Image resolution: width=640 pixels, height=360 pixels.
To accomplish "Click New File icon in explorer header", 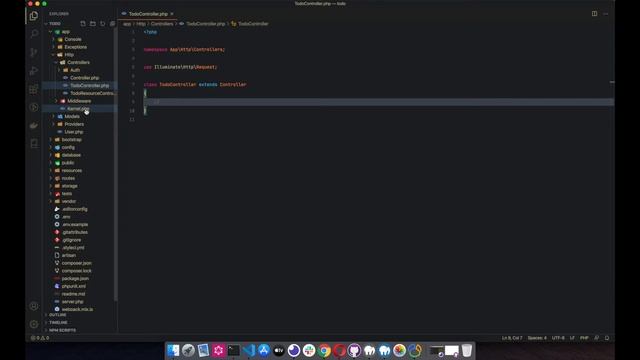I will click(x=83, y=24).
